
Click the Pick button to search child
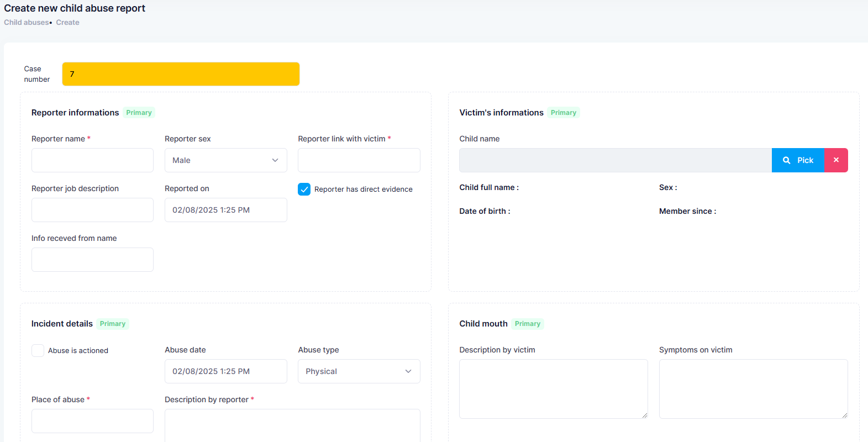pyautogui.click(x=797, y=160)
